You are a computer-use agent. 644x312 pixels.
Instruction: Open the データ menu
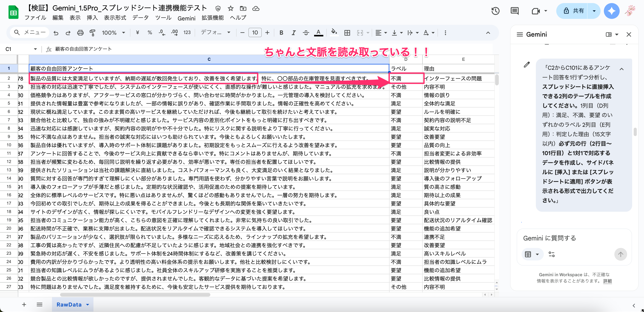[x=140, y=18]
